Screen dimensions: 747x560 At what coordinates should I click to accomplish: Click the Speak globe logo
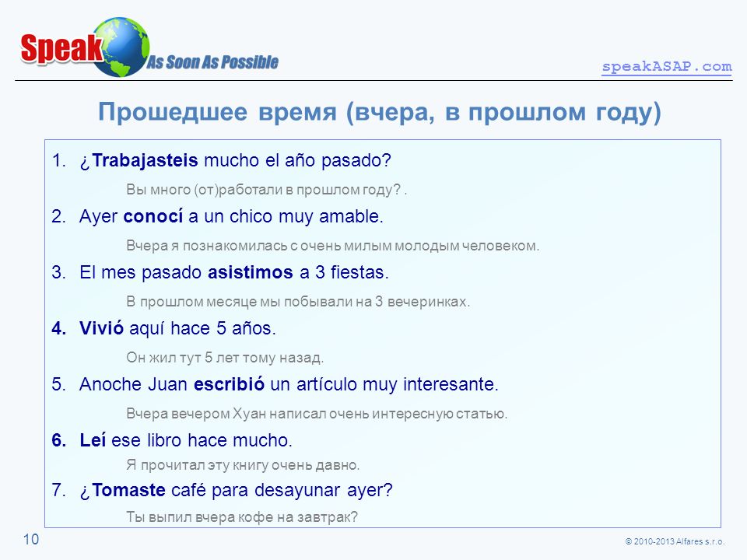click(x=85, y=47)
